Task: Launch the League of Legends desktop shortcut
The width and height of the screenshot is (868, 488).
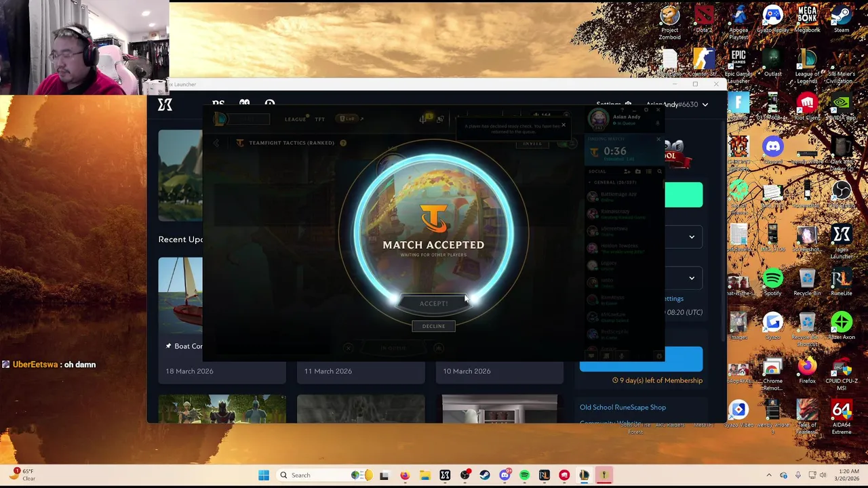Action: click(x=807, y=66)
